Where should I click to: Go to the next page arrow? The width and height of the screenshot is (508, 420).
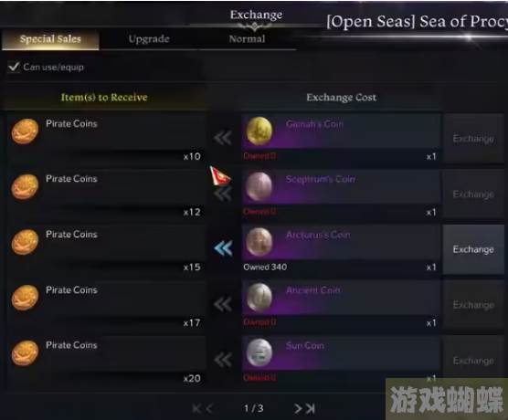click(298, 409)
